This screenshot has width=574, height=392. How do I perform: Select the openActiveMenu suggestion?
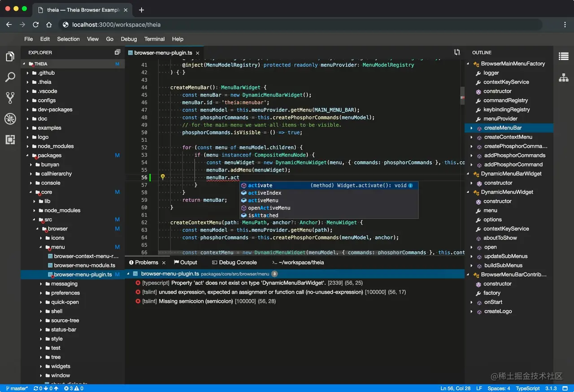pyautogui.click(x=329, y=208)
